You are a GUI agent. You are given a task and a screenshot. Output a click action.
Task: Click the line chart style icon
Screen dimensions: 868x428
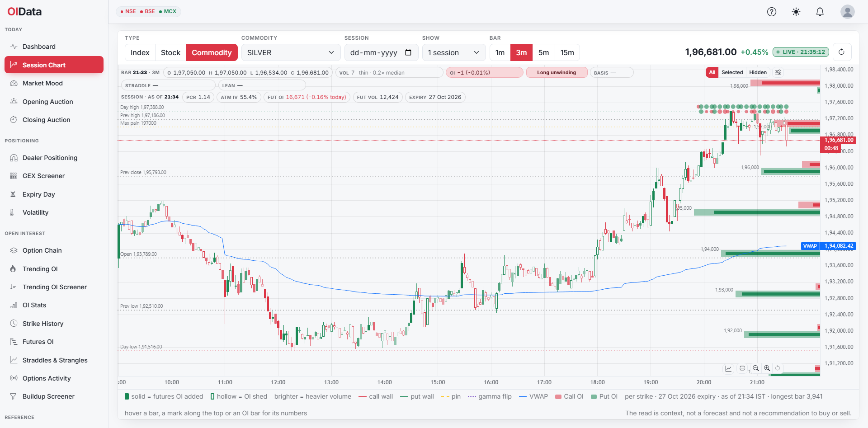(x=728, y=368)
